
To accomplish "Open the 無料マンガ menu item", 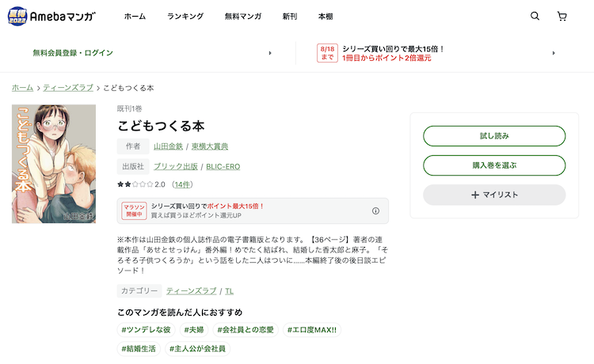I will (243, 17).
